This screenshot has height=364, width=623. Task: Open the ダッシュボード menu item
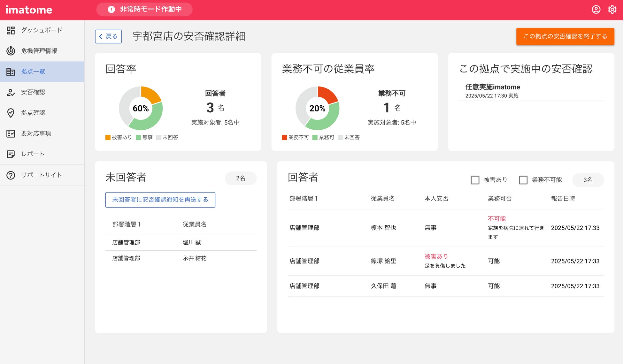pyautogui.click(x=42, y=30)
